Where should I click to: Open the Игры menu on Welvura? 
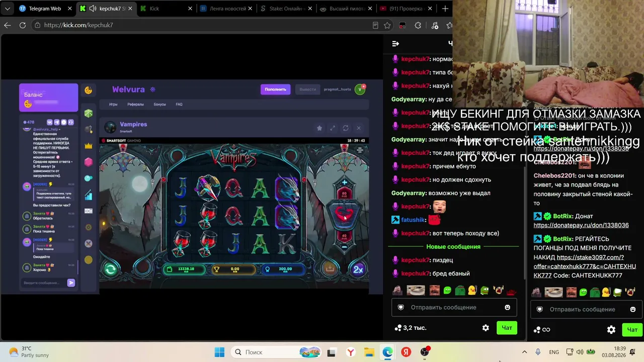click(113, 105)
